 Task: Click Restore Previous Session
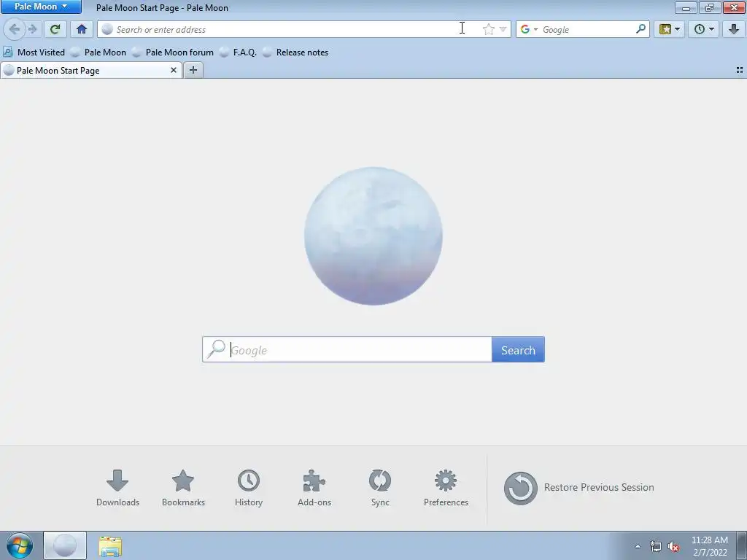[578, 488]
